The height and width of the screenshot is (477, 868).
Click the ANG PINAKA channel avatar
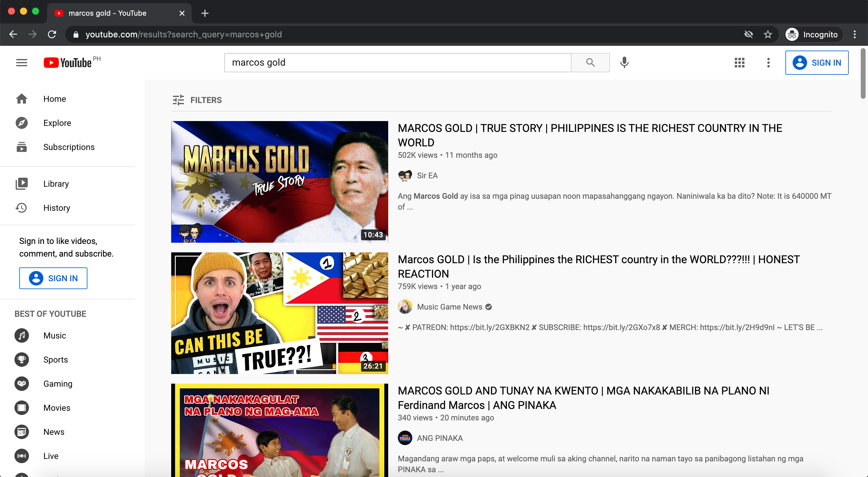(x=405, y=438)
